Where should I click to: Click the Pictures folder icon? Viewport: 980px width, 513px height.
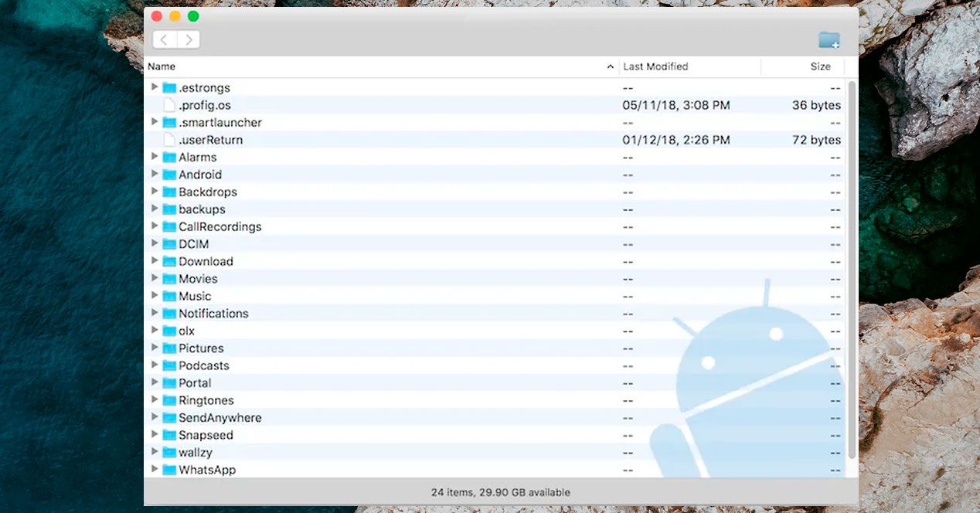pos(169,348)
